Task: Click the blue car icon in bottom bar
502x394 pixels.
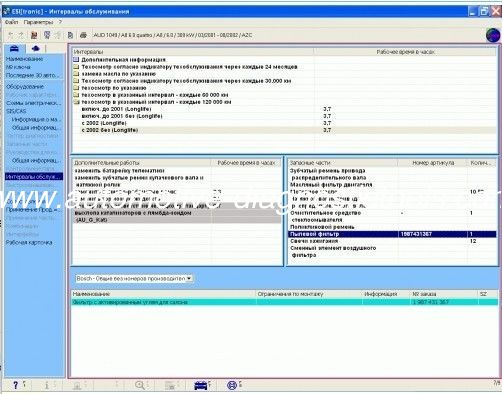Action: (201, 385)
